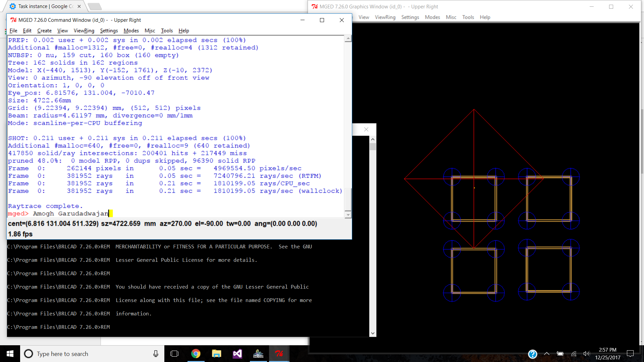Click the Type here to search box
The width and height of the screenshot is (644, 362).
92,354
